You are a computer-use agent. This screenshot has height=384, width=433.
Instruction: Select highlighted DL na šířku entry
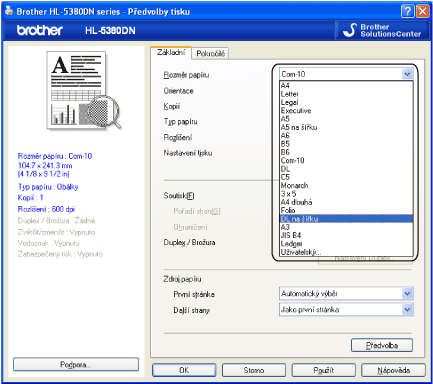tap(346, 219)
